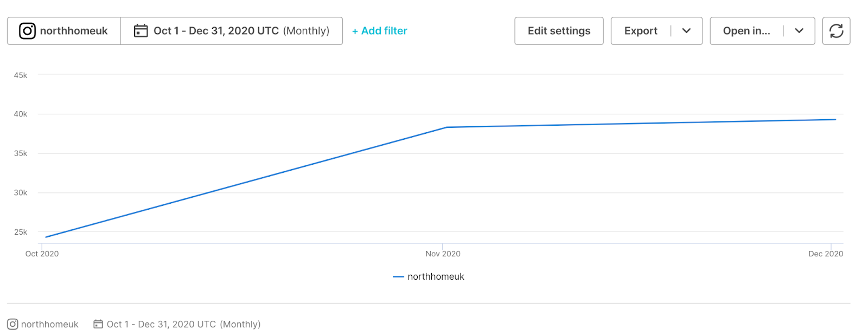Expand the Export options chevron
The width and height of the screenshot is (868, 336).
pos(687,31)
